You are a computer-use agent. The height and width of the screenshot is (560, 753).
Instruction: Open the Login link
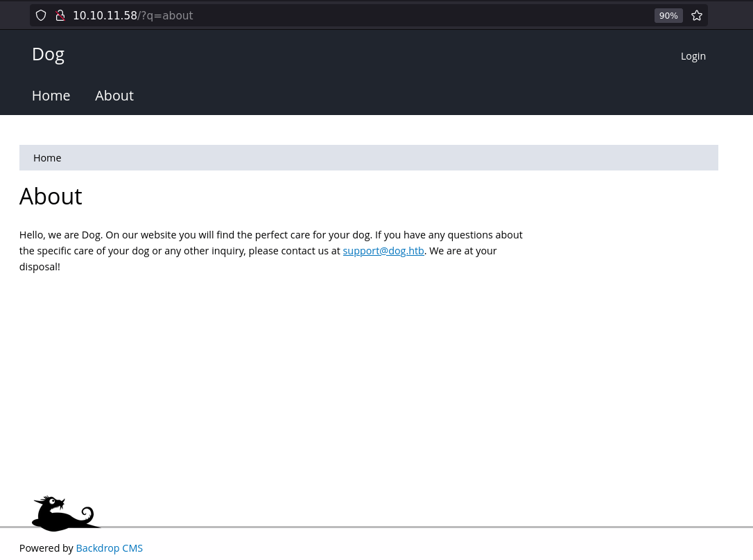coord(693,56)
